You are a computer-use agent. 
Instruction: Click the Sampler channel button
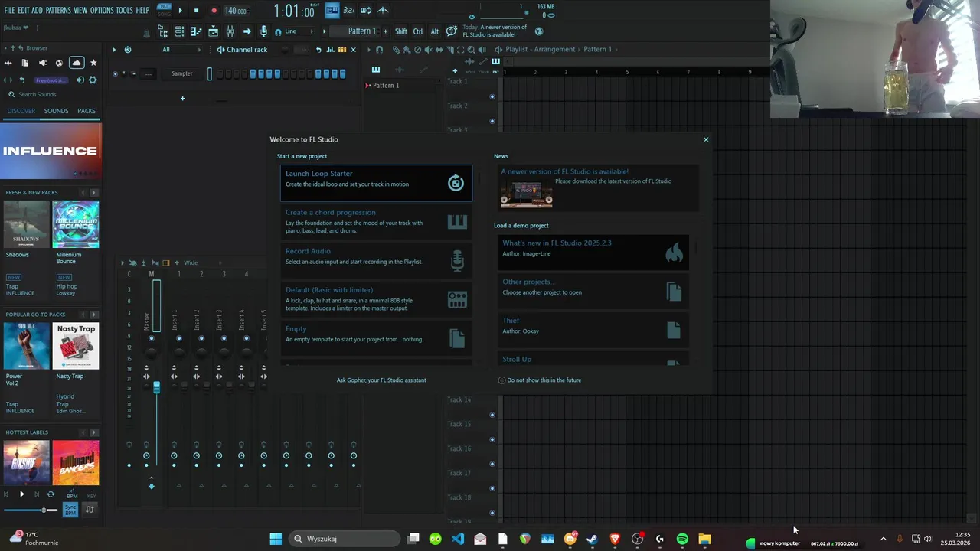click(182, 73)
